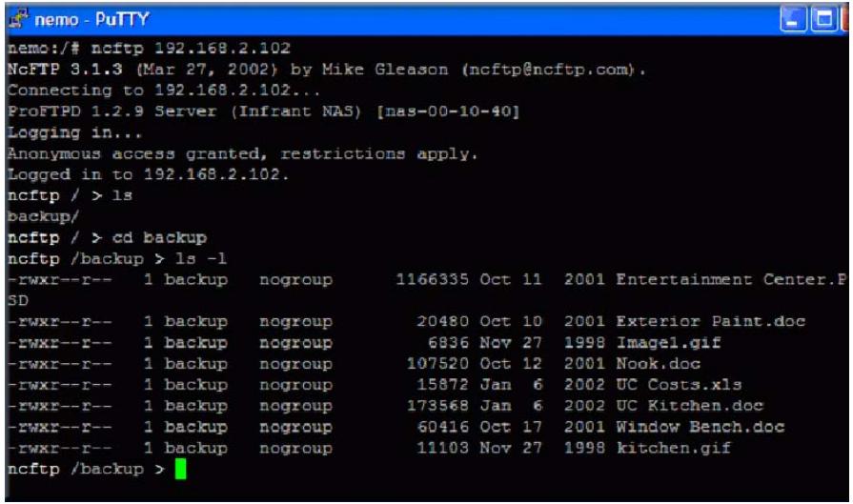Click the PuTTY icon in title bar
The height and width of the screenshot is (504, 853).
(x=18, y=19)
